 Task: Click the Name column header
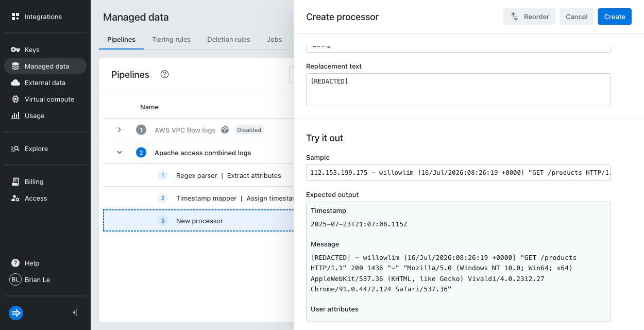[149, 107]
